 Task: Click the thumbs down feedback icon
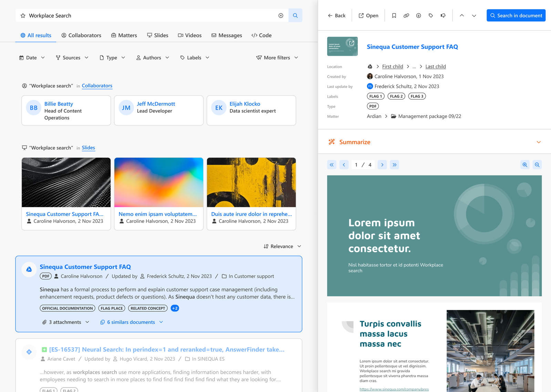pos(443,16)
